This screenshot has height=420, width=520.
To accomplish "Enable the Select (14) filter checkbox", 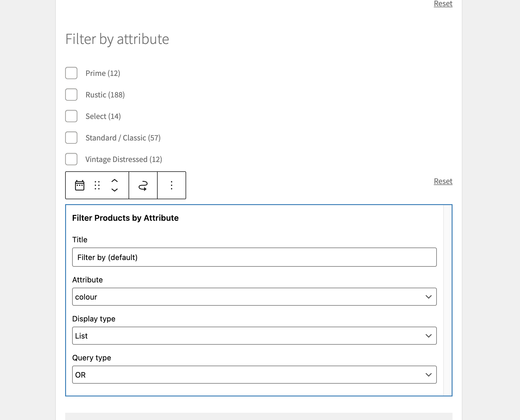I will tap(71, 116).
